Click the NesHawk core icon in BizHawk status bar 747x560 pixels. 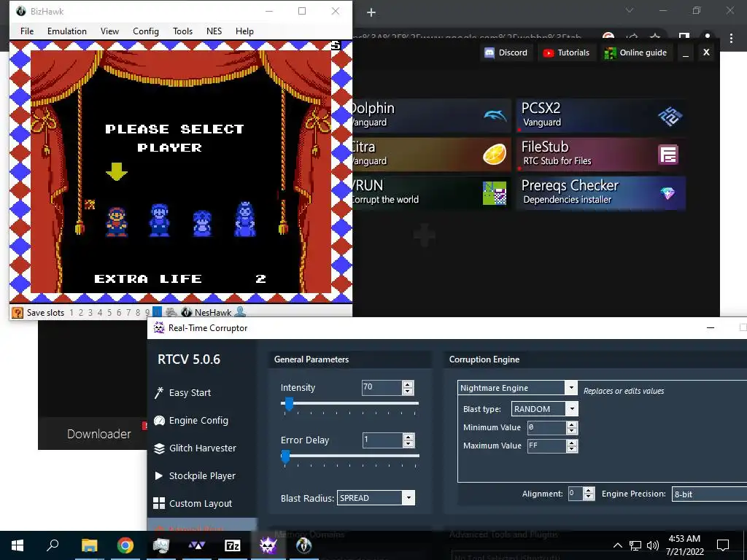(187, 312)
